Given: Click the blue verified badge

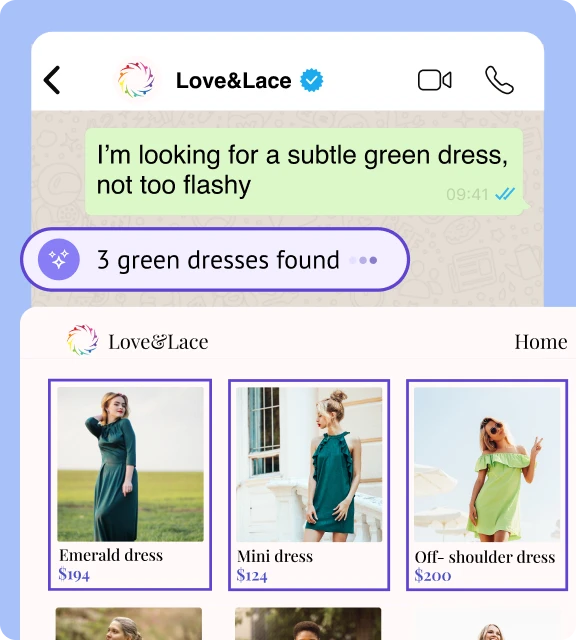Looking at the screenshot, I should (x=311, y=80).
